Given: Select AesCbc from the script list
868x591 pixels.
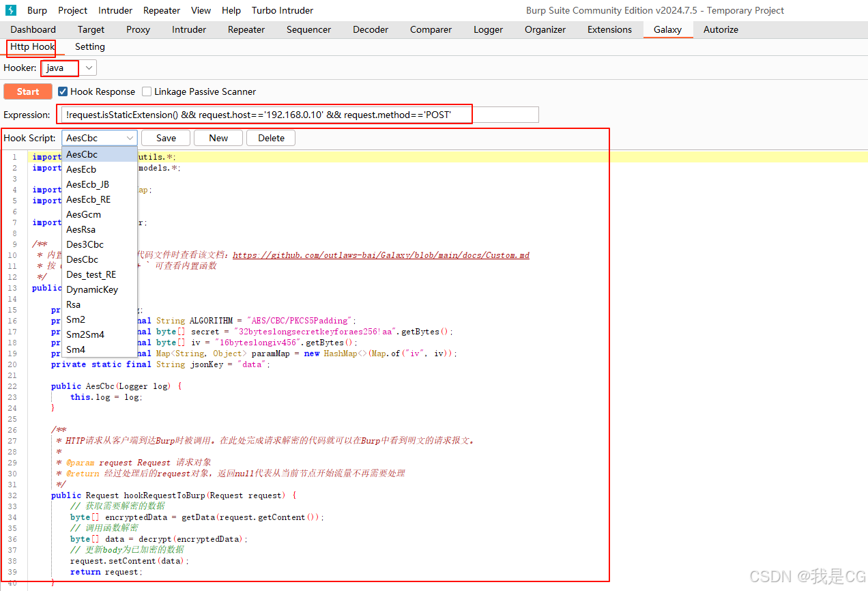Looking at the screenshot, I should [x=100, y=154].
